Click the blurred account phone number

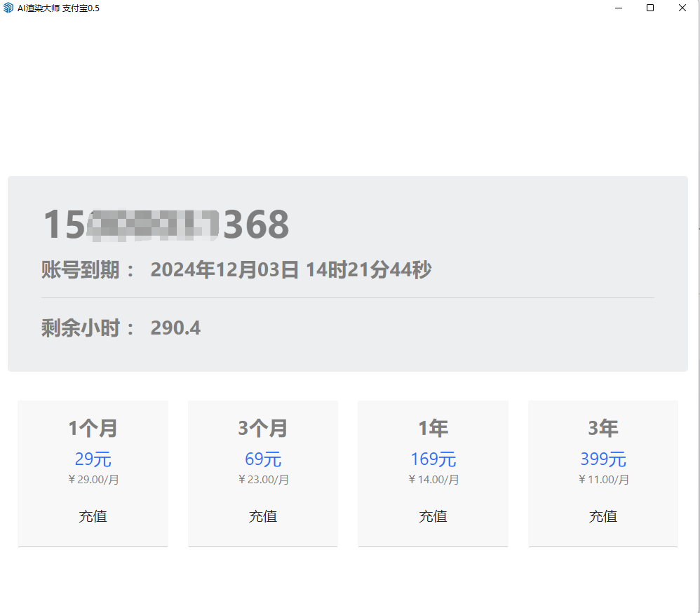click(166, 225)
